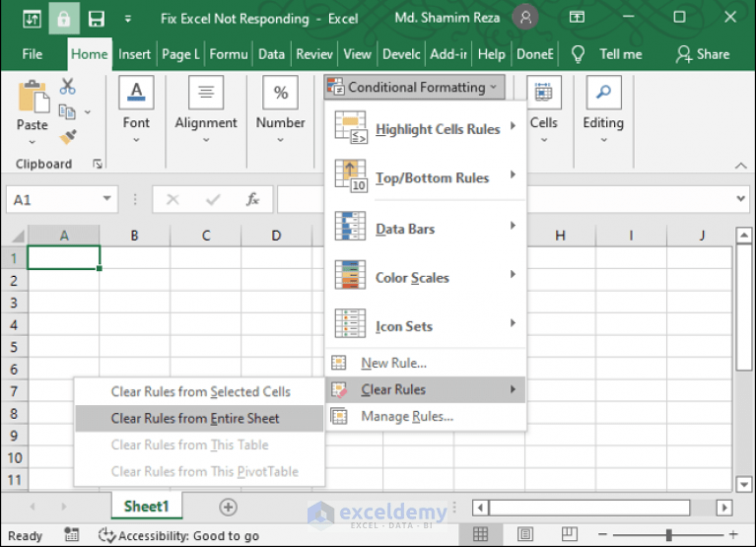This screenshot has width=756, height=547.
Task: Open Data Bars submenu
Action: 426,229
